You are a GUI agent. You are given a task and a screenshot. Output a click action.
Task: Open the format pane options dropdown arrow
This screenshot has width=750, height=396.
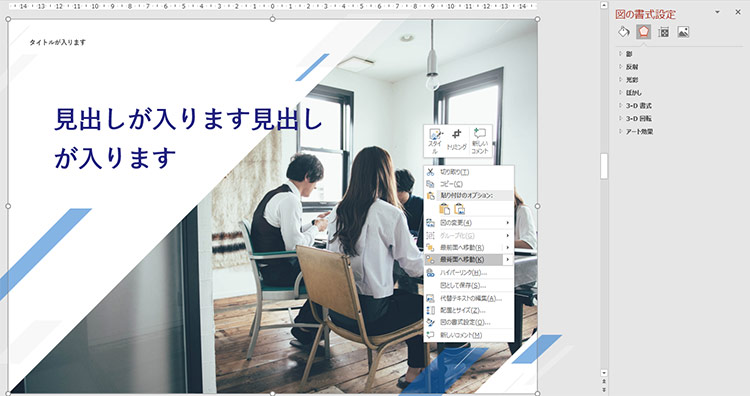point(717,12)
